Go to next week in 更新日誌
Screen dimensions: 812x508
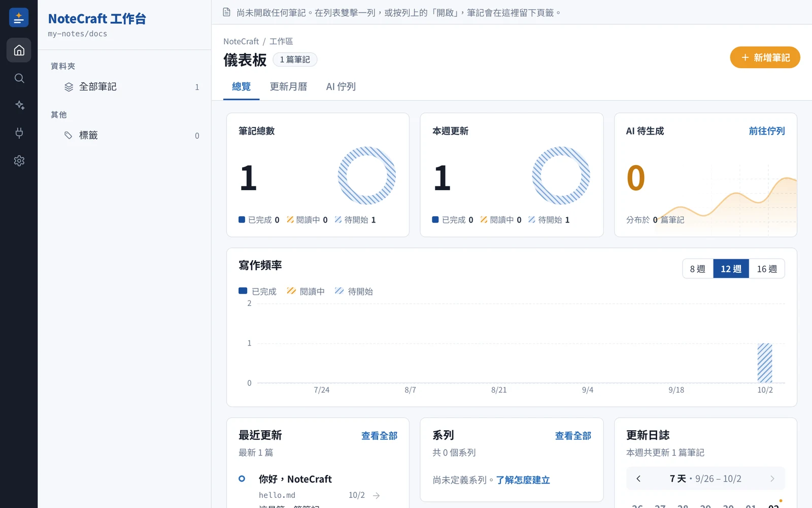pos(772,479)
